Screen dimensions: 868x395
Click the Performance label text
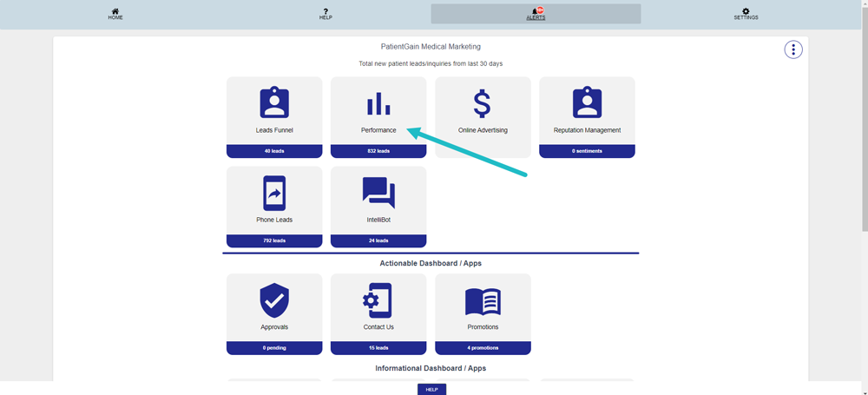coord(378,130)
